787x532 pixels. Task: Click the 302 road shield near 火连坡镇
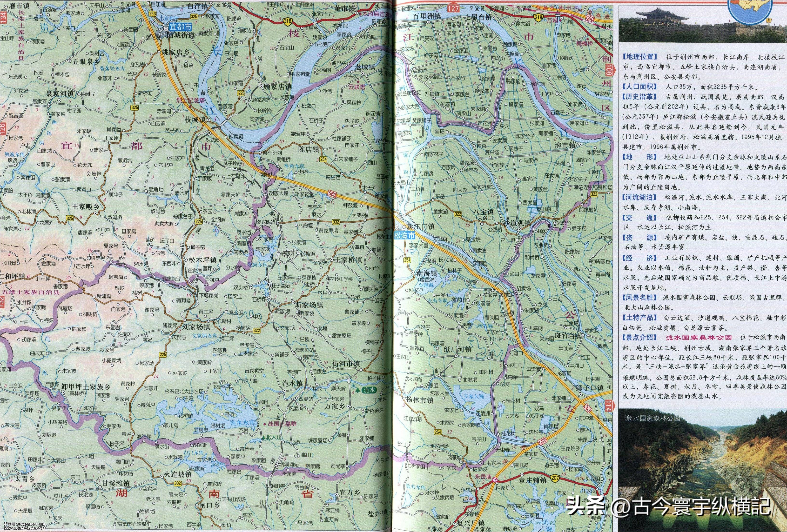point(178,483)
